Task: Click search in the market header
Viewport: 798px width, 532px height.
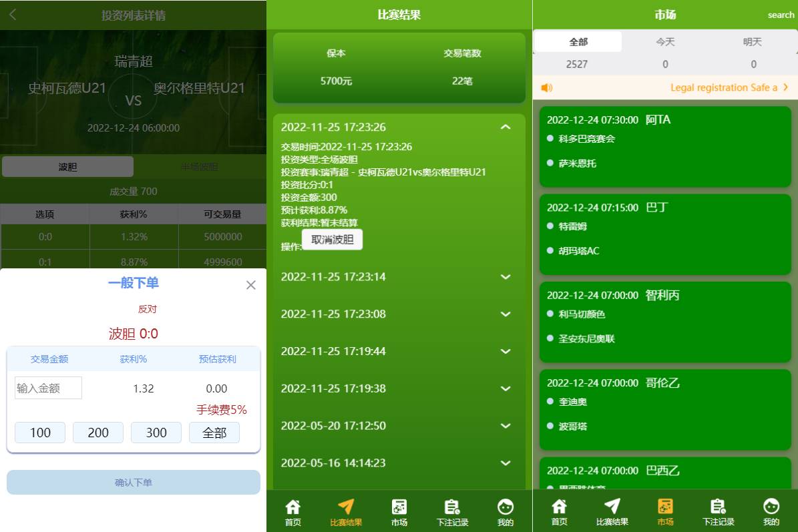Action: (x=781, y=15)
